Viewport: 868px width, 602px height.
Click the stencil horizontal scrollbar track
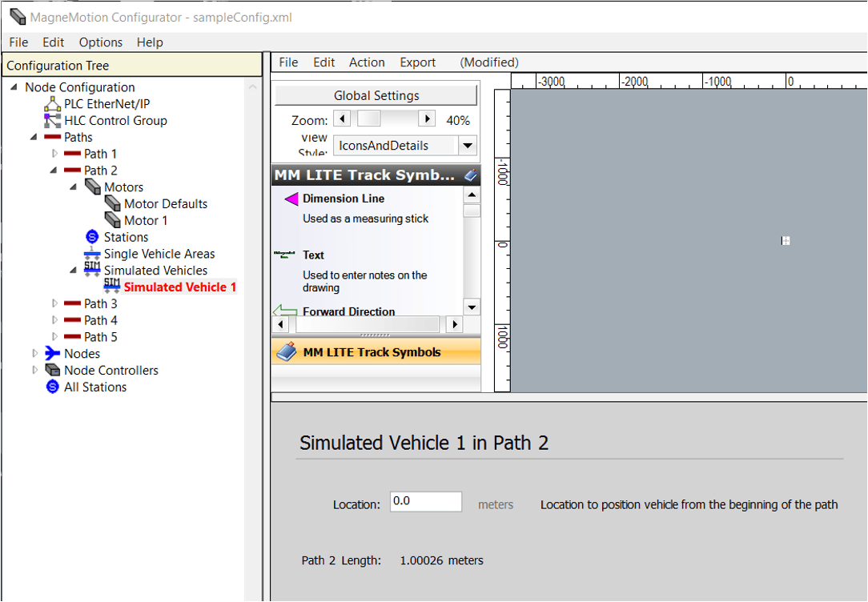[368, 324]
